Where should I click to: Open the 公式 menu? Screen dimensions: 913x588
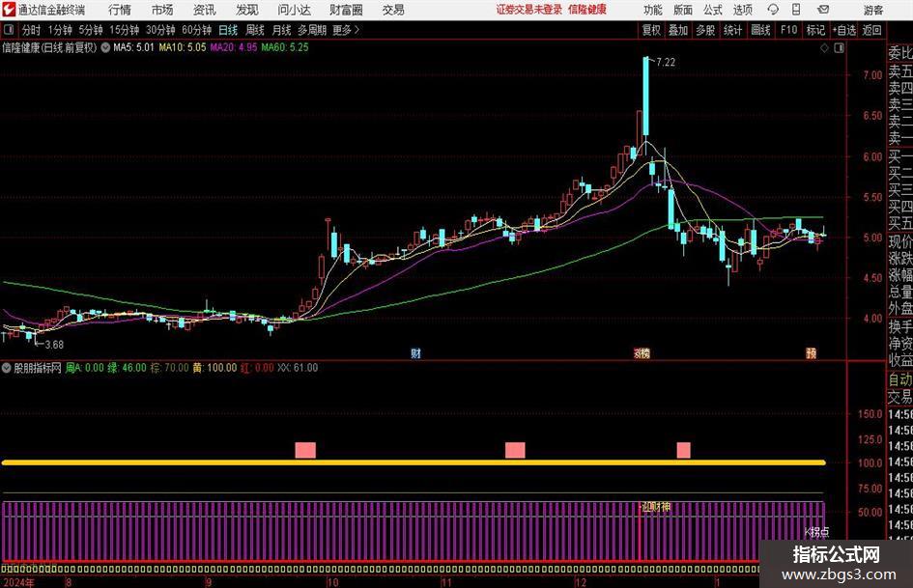point(712,10)
